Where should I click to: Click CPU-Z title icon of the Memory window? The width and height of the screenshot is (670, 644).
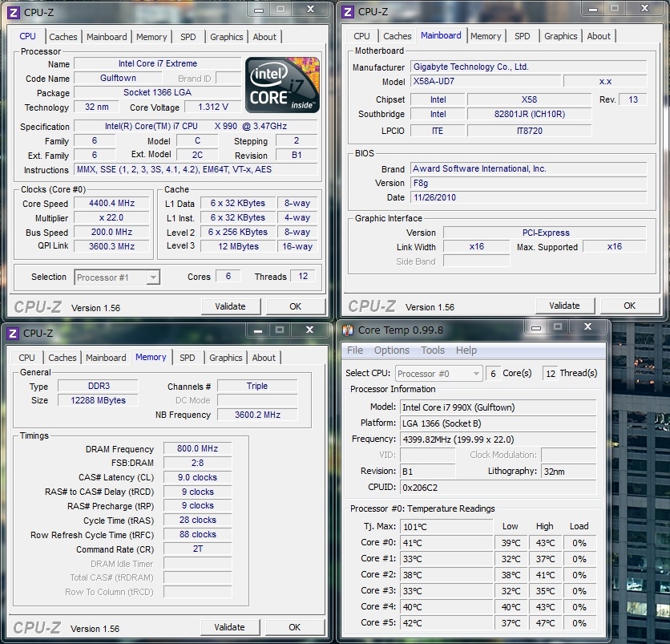[13, 333]
